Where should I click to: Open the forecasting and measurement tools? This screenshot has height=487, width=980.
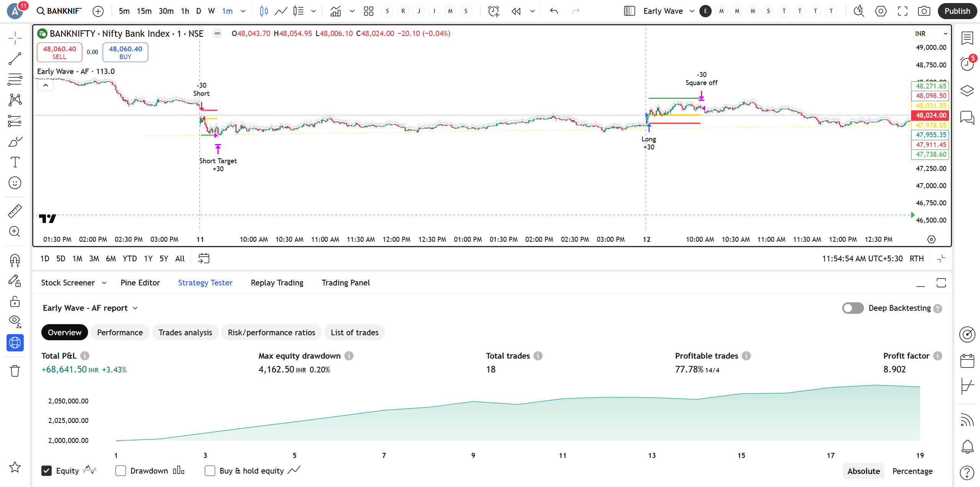[x=15, y=121]
